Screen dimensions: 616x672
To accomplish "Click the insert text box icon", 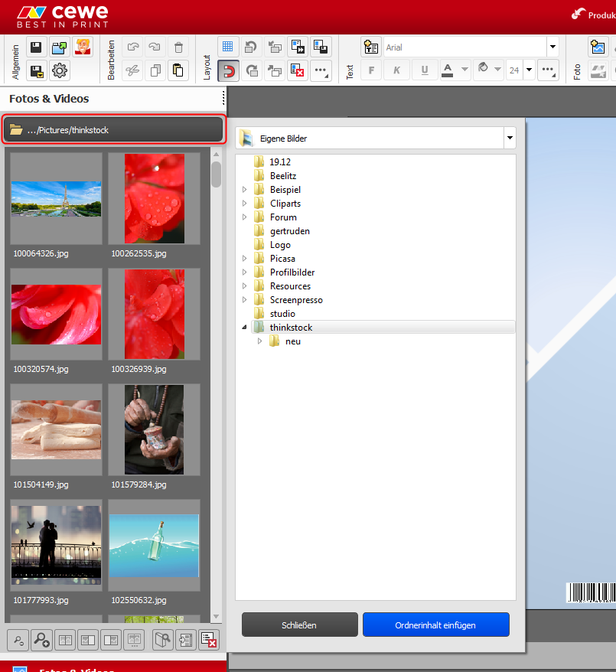I will coord(371,47).
